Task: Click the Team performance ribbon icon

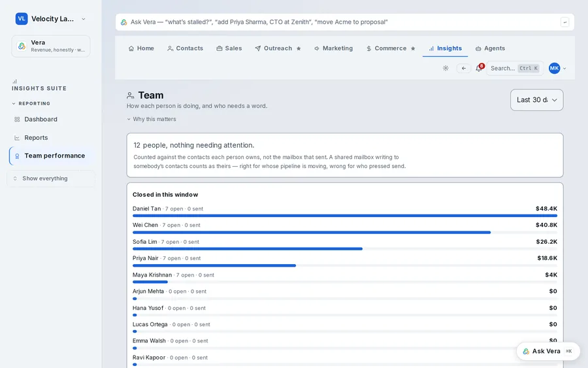Action: (x=17, y=156)
